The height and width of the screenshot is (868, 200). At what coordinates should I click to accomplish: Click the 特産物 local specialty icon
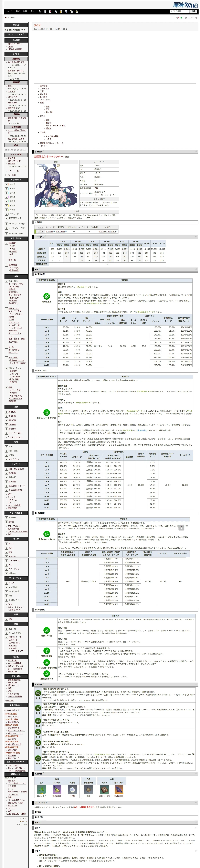click(72, 789)
